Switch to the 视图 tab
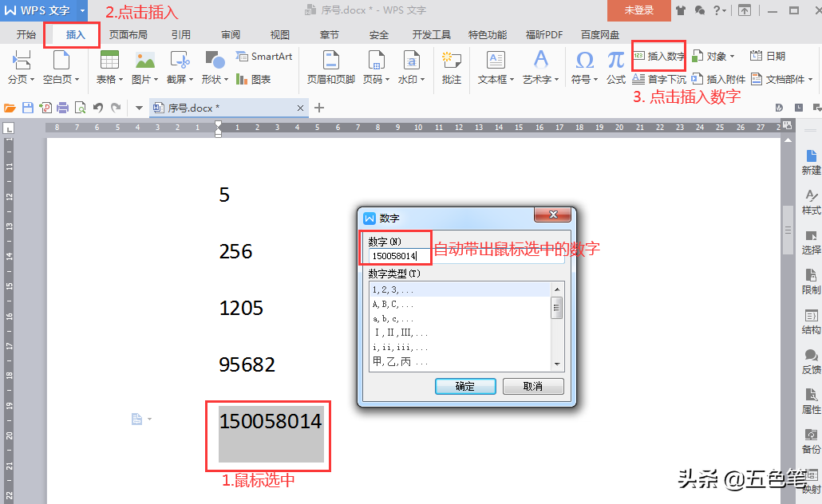 (x=280, y=34)
